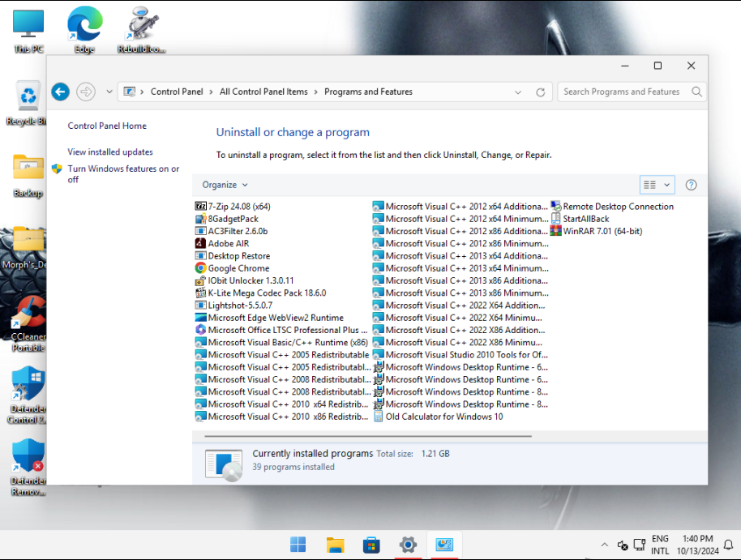
Task: Open help with the question mark icon
Action: coord(691,185)
